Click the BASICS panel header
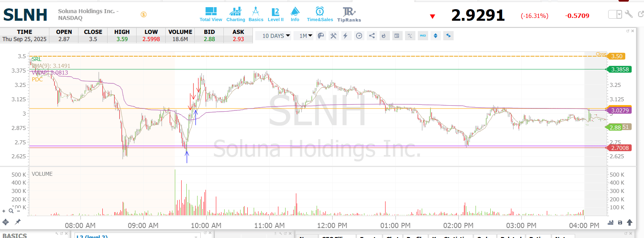 [15, 236]
